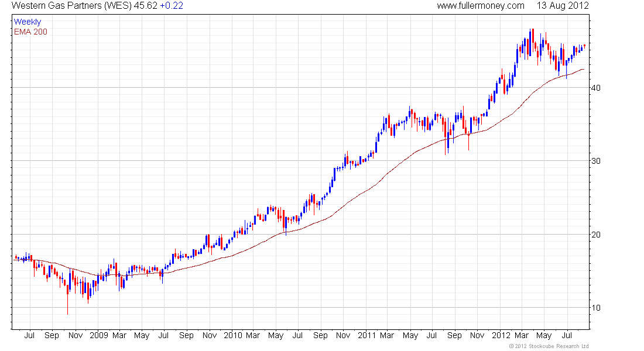Screen dimensions: 644x351
Task: Click the Stockcube Research Ltd copyright
Action: point(549,346)
